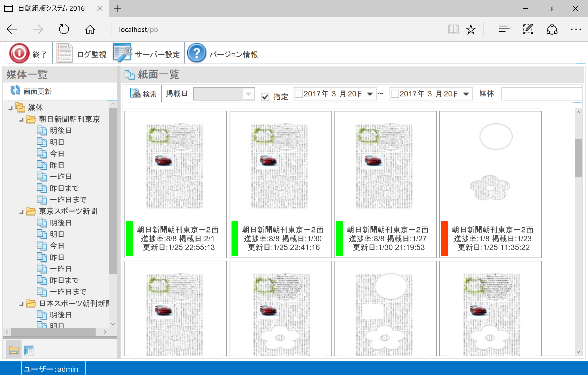Check the end date checkbox
This screenshot has width=588, height=375.
[395, 94]
